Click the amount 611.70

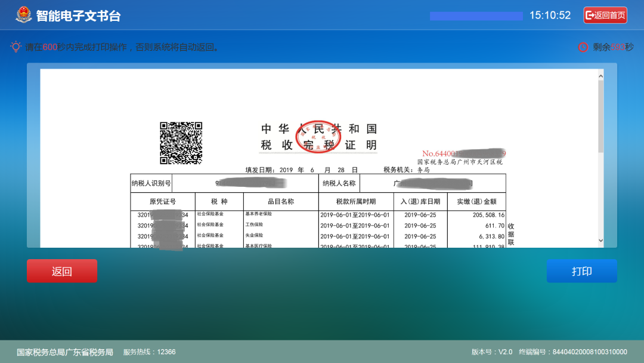pos(494,226)
